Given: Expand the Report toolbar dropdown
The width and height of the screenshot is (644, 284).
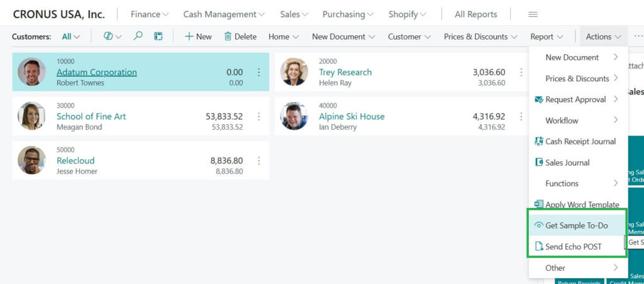Looking at the screenshot, I should [x=547, y=37].
